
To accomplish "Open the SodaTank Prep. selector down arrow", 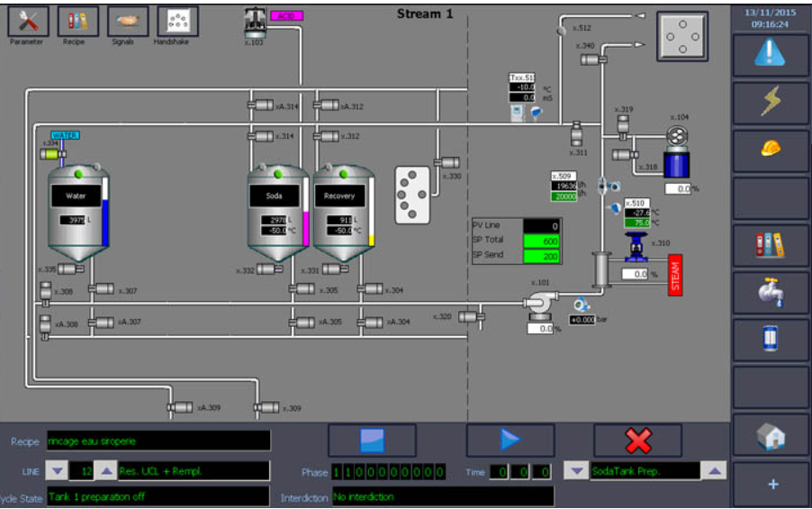I will (x=575, y=471).
